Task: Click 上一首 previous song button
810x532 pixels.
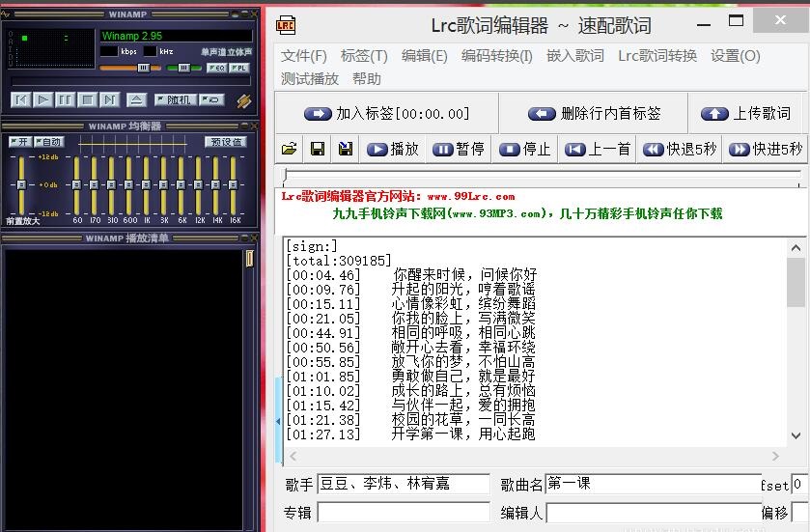Action: pos(598,150)
